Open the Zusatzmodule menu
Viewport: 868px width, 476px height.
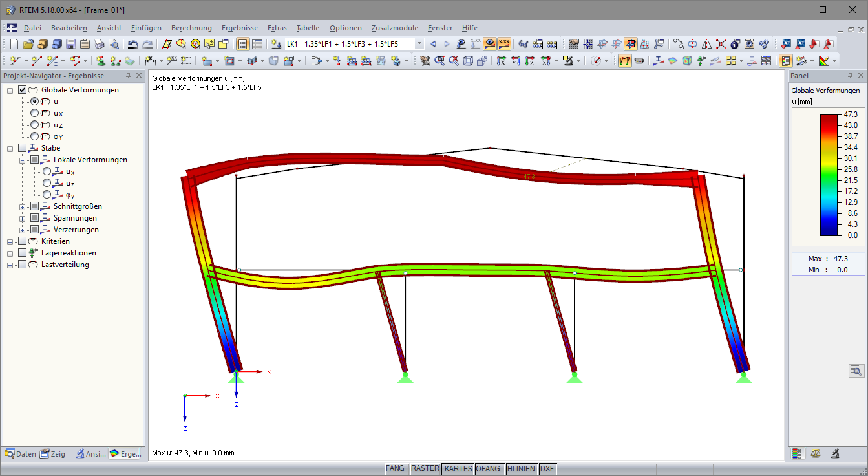click(x=395, y=28)
